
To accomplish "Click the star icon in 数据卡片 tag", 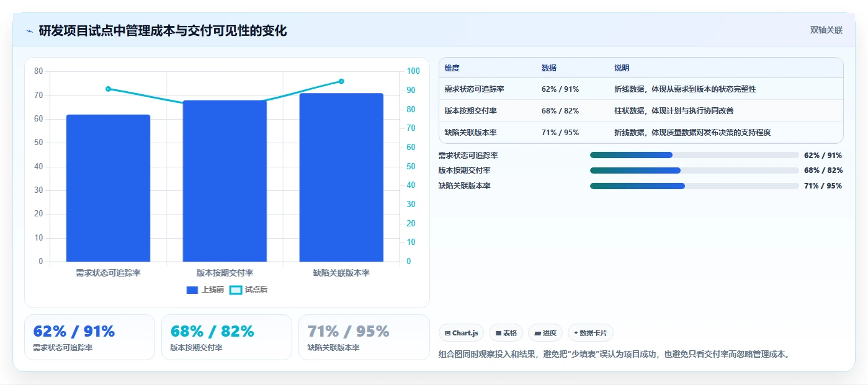I will click(576, 333).
